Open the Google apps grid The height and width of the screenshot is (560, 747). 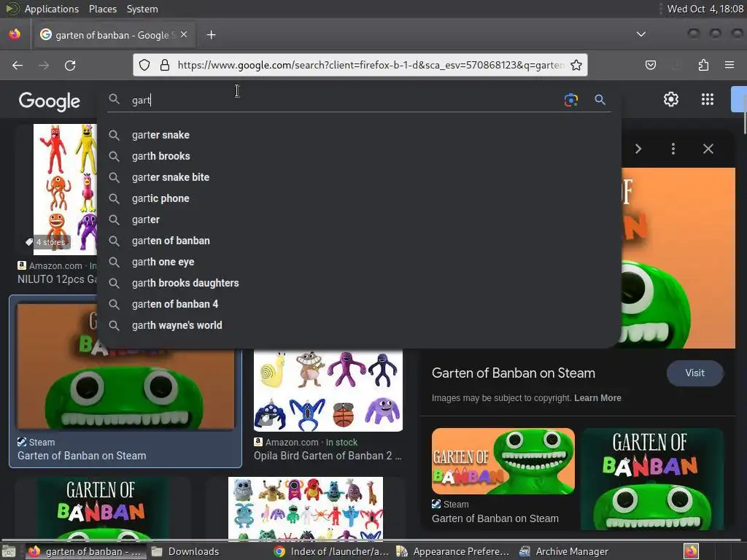pos(708,99)
